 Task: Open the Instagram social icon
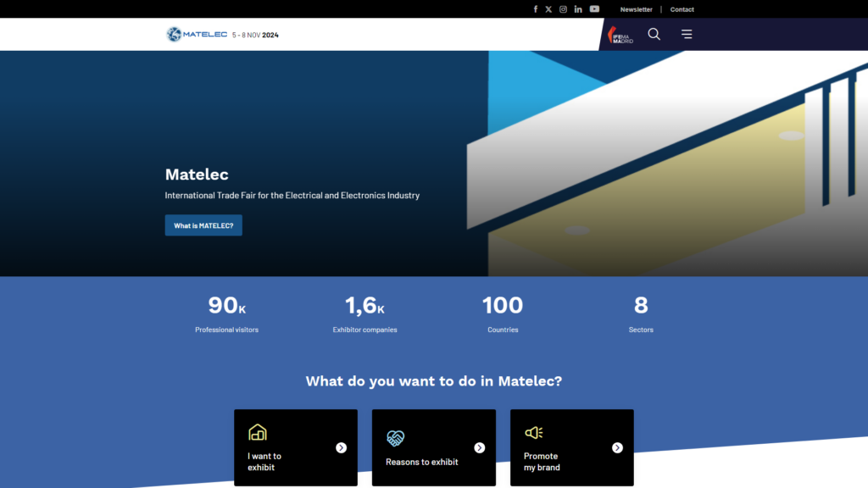pos(563,9)
